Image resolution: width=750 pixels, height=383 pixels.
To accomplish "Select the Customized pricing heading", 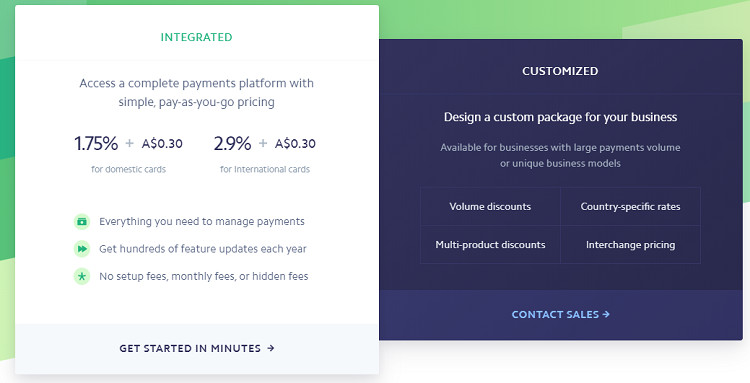I will (x=560, y=71).
